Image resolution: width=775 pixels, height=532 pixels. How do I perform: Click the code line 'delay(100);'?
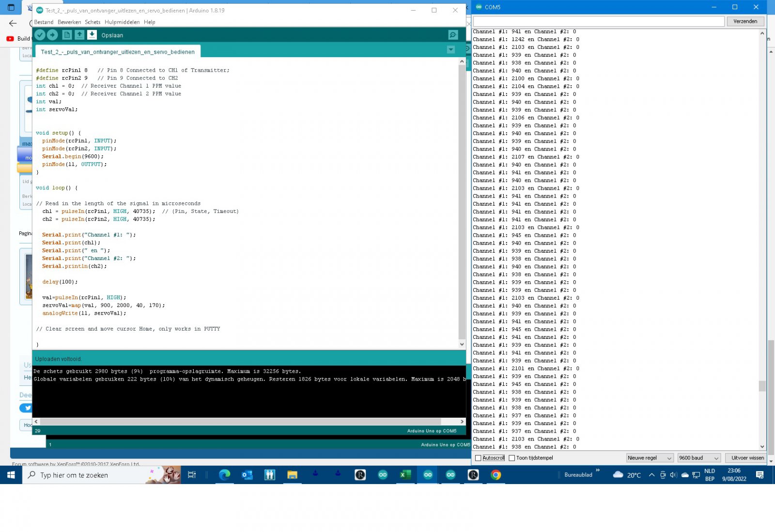[x=60, y=282]
